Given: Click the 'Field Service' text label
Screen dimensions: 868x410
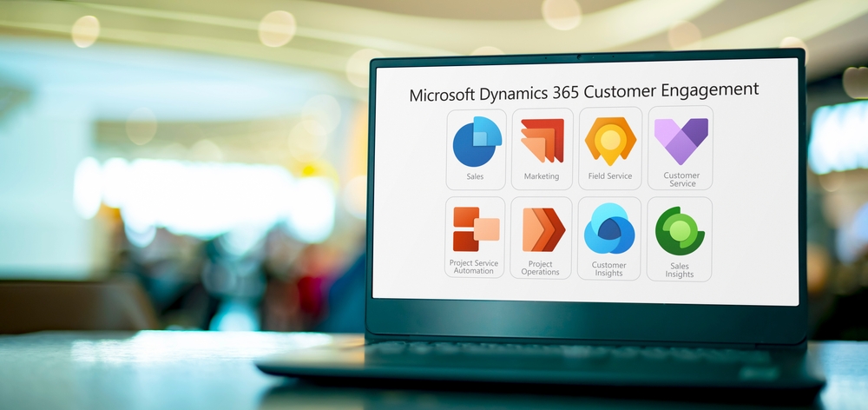Looking at the screenshot, I should (x=610, y=175).
